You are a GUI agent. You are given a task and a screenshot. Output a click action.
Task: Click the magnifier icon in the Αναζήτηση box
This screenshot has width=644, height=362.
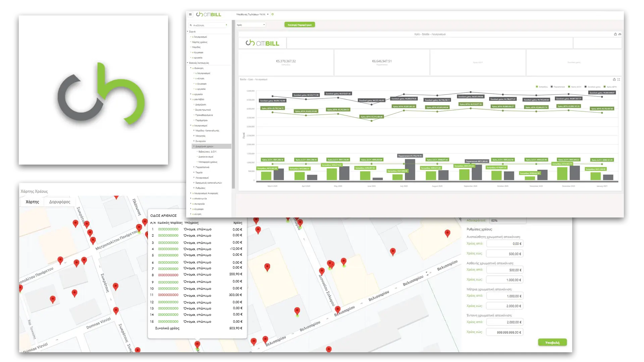191,25
